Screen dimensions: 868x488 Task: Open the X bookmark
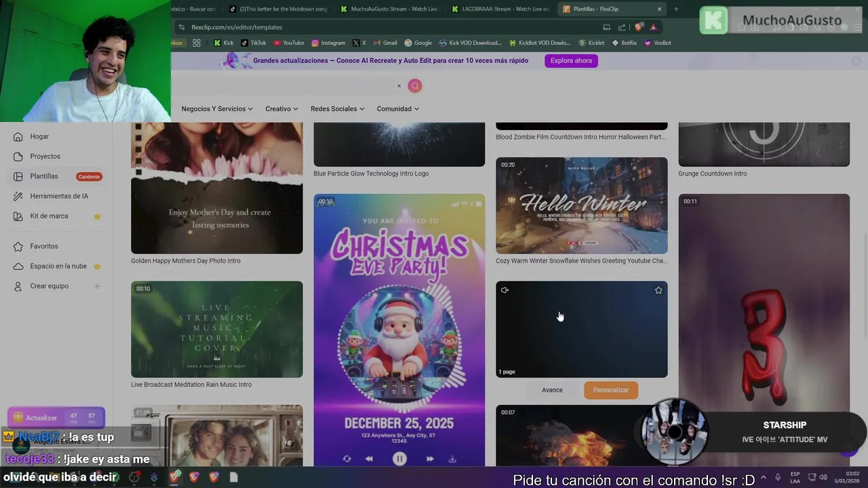click(359, 43)
